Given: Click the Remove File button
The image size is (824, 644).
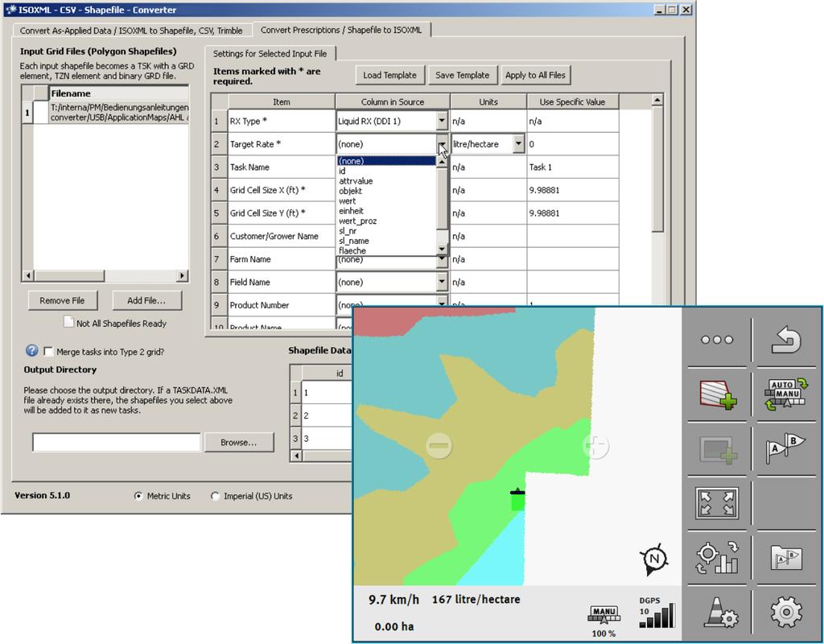Looking at the screenshot, I should tap(62, 301).
